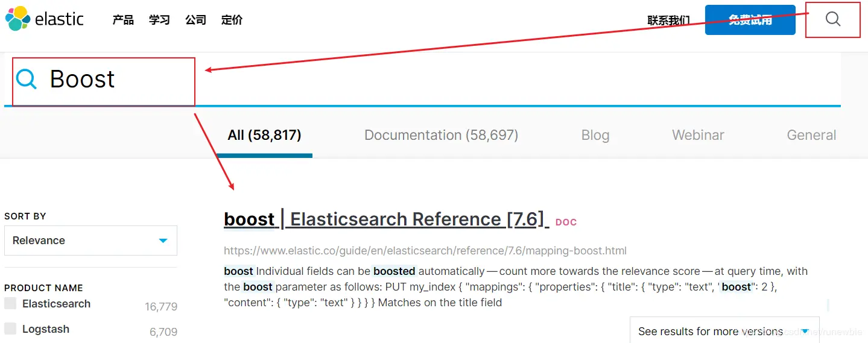
Task: Click the Elastic logo
Action: [44, 19]
